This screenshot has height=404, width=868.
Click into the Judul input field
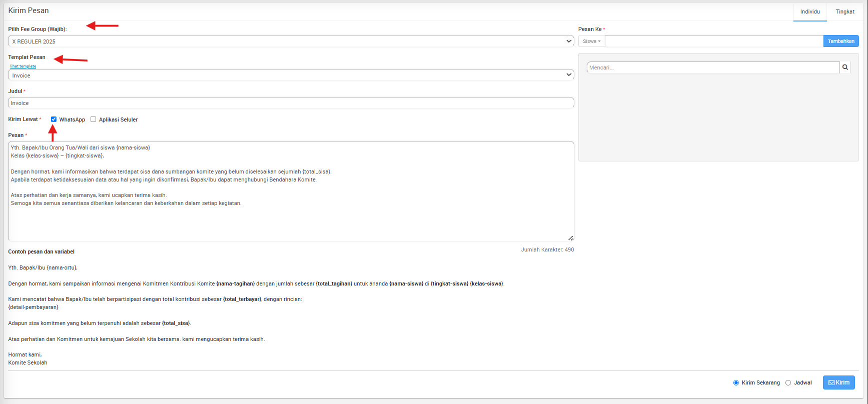pos(291,103)
